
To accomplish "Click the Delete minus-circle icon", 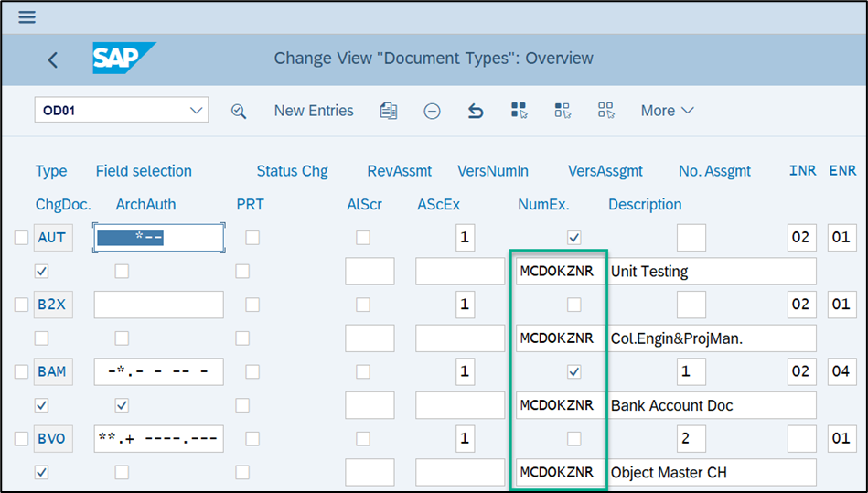I will [x=432, y=111].
